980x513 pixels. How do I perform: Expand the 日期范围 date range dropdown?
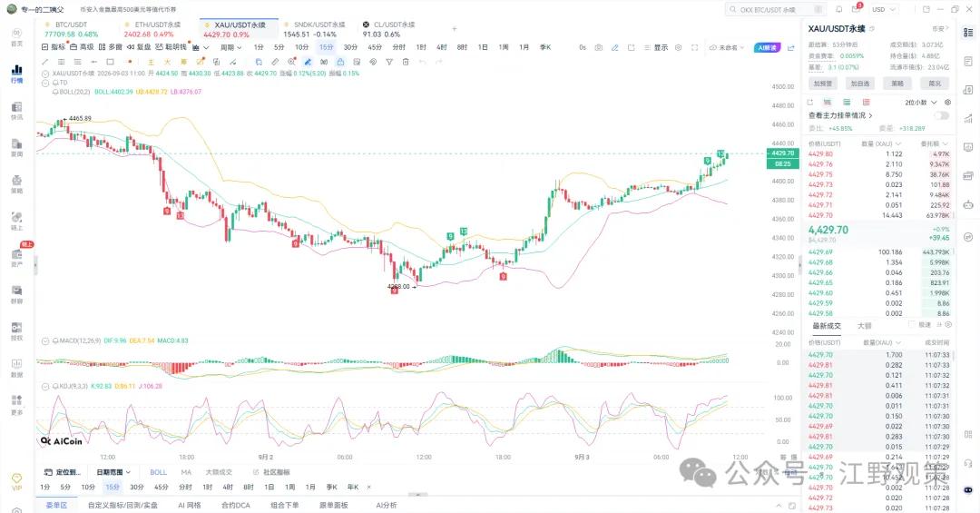coord(113,472)
